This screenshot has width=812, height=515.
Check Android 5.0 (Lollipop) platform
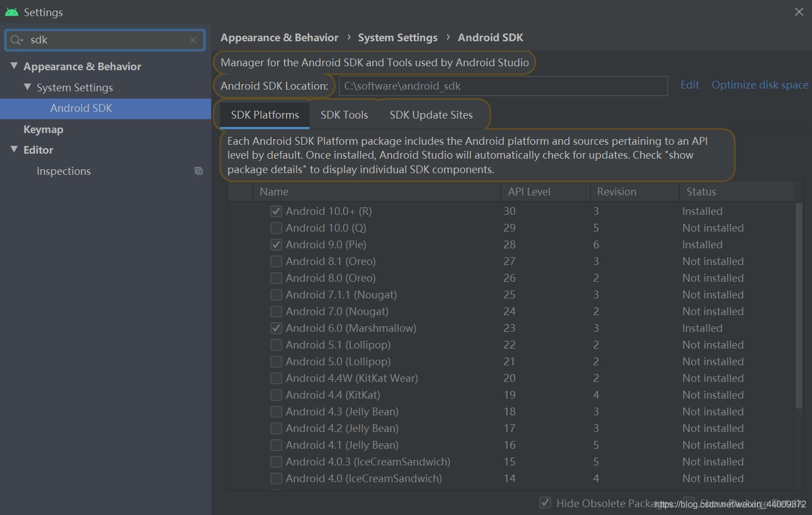(x=276, y=362)
